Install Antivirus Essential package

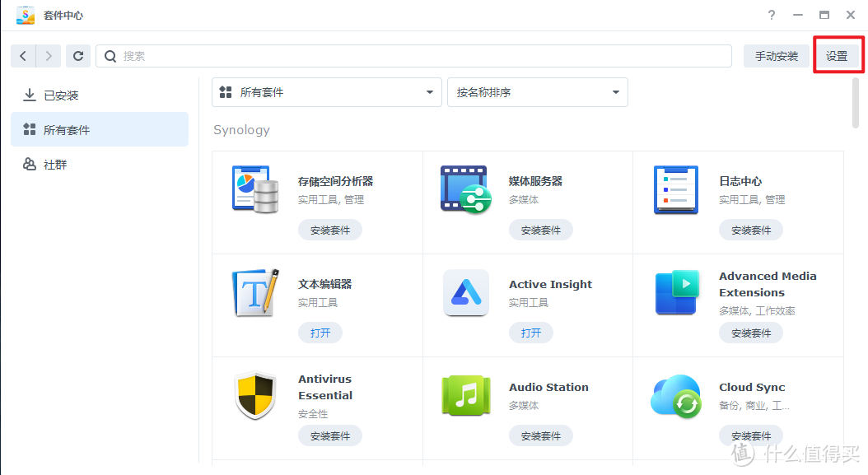point(330,435)
